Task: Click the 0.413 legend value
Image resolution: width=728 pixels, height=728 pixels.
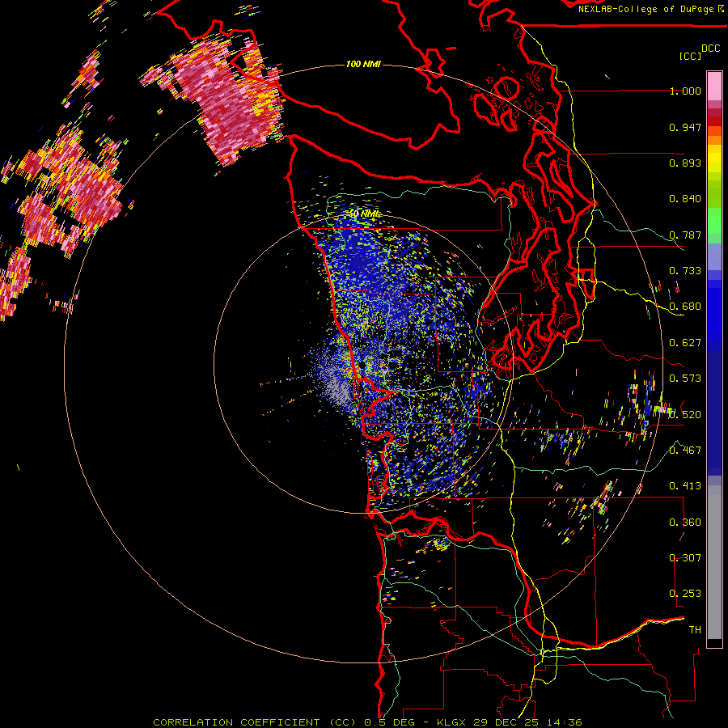Action: [685, 486]
